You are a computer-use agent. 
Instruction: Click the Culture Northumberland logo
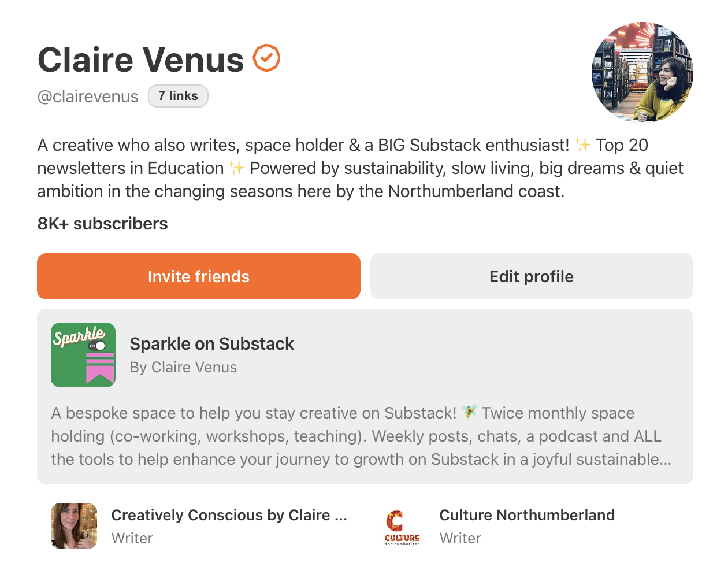click(x=402, y=526)
